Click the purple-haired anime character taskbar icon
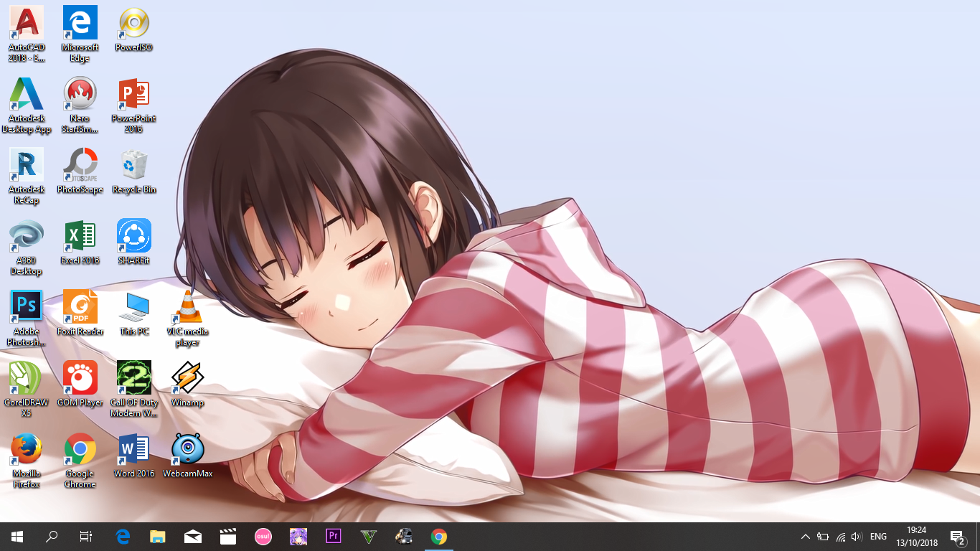The image size is (980, 551). click(x=298, y=537)
